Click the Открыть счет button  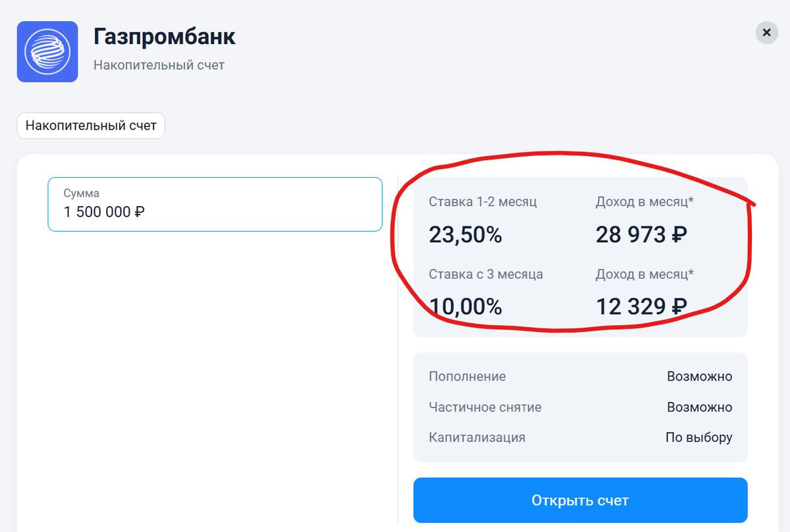(x=580, y=500)
